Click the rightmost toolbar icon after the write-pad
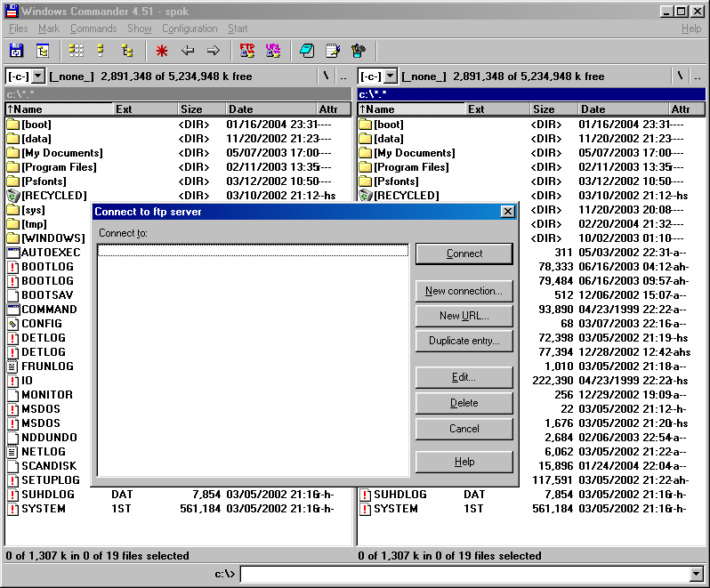The image size is (710, 588). tap(359, 51)
